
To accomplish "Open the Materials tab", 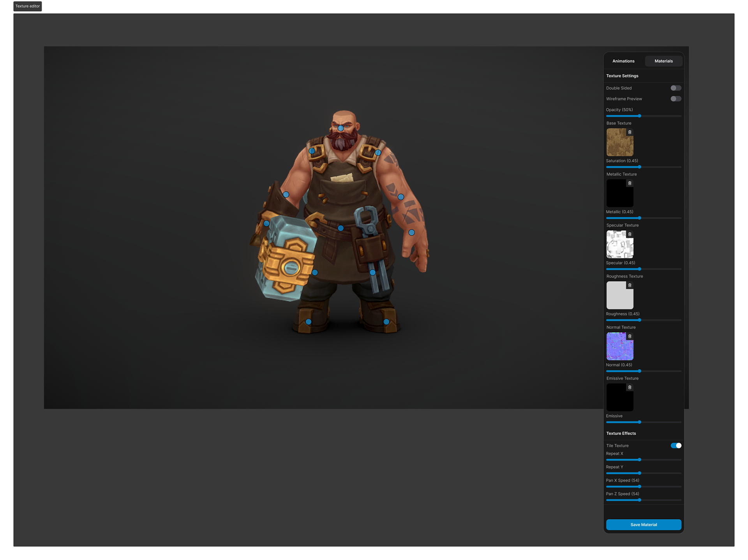I will (663, 61).
